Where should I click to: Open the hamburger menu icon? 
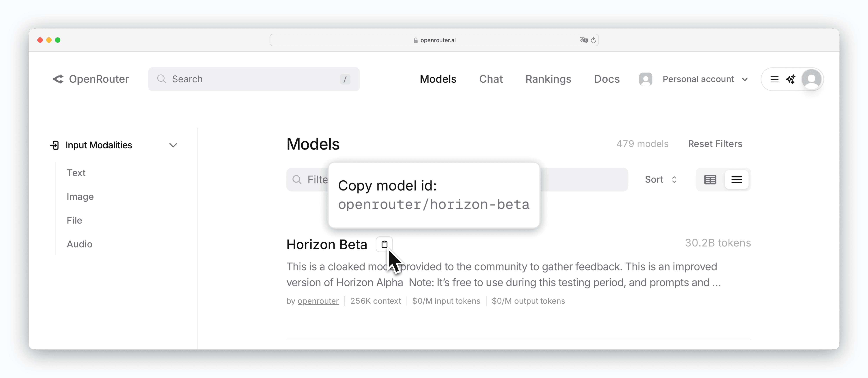774,79
